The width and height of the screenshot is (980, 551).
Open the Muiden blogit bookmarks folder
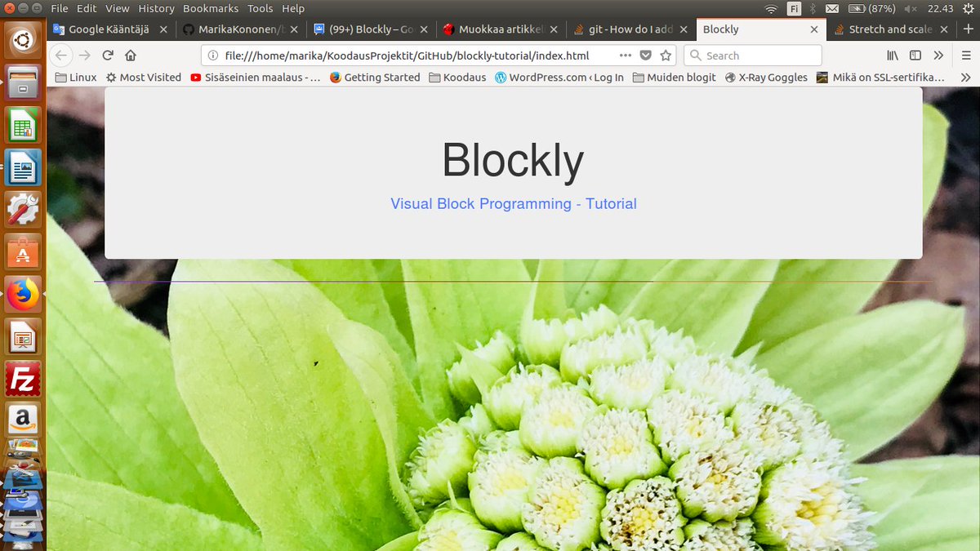pos(673,78)
